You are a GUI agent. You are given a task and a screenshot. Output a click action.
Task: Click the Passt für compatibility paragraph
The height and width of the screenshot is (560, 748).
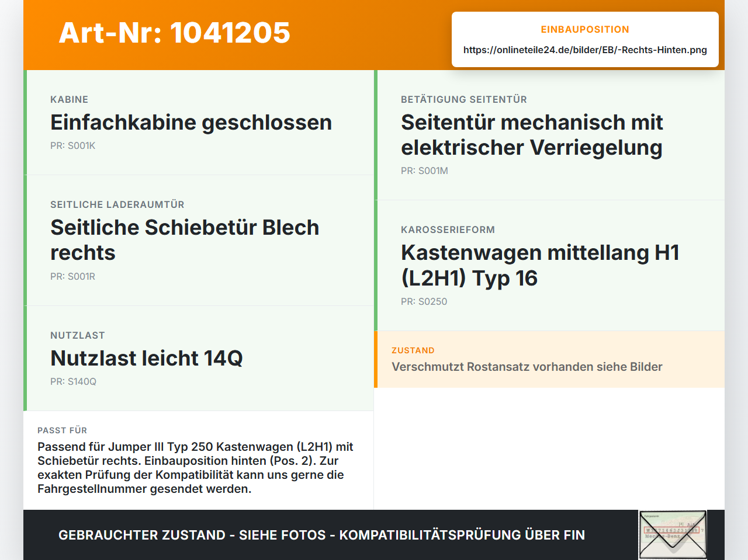click(x=195, y=468)
